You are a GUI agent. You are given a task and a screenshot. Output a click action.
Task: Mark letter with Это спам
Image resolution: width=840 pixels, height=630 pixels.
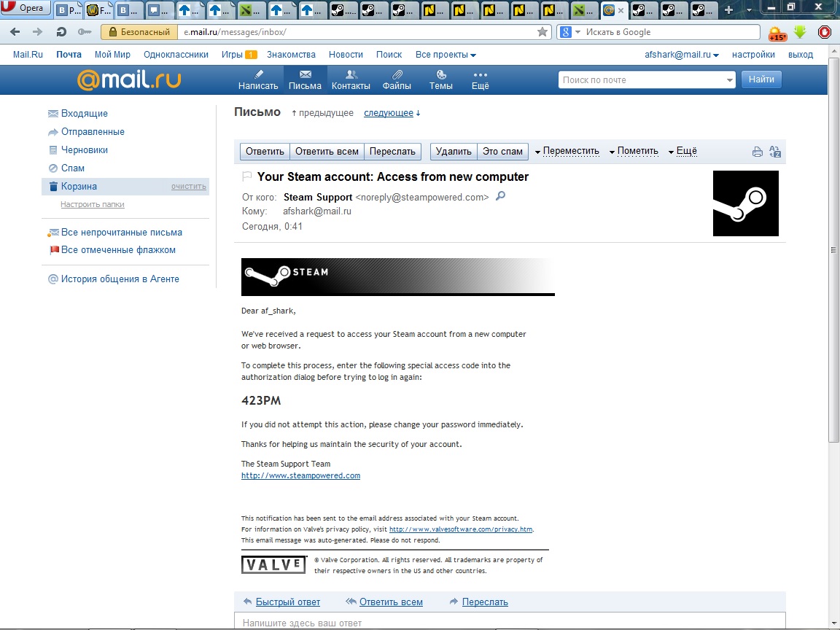(502, 152)
